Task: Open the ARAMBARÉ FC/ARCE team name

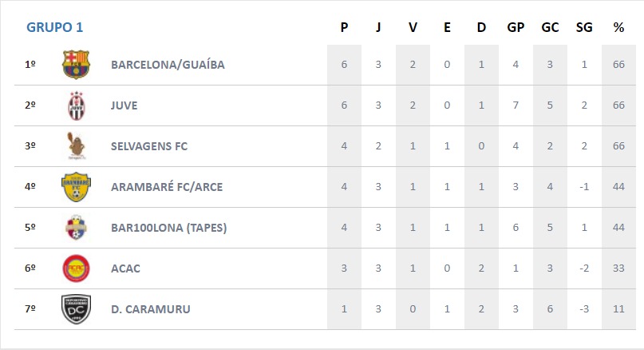Action: [x=167, y=187]
